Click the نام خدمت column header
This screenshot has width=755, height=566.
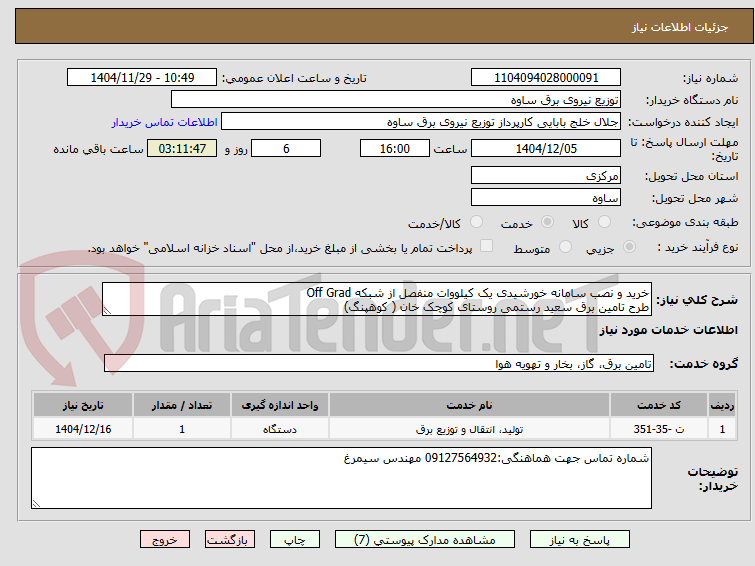[469, 405]
